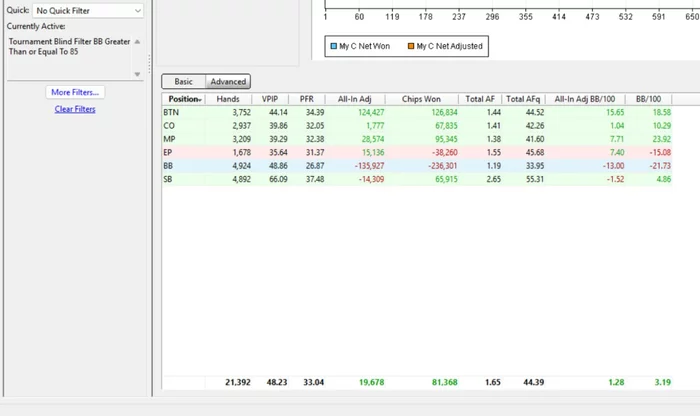Screen dimensions: 700x416
Task: Click the 3,752 hands cell for BTN
Action: pos(242,112)
